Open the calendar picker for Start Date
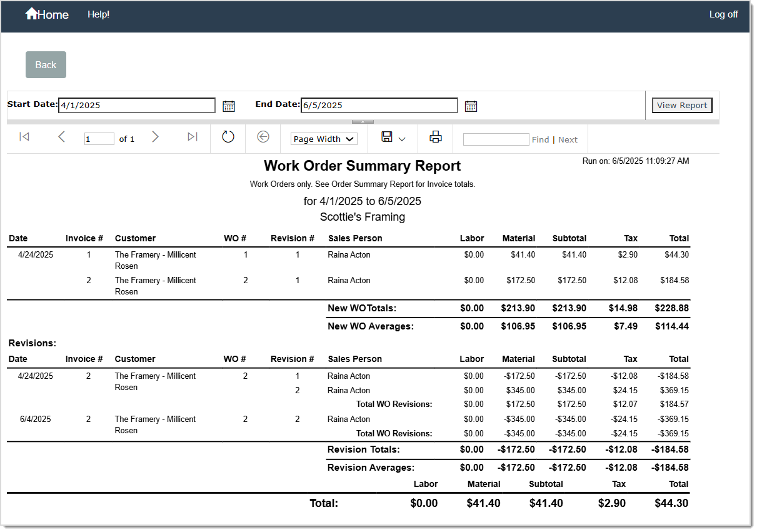 click(x=228, y=105)
